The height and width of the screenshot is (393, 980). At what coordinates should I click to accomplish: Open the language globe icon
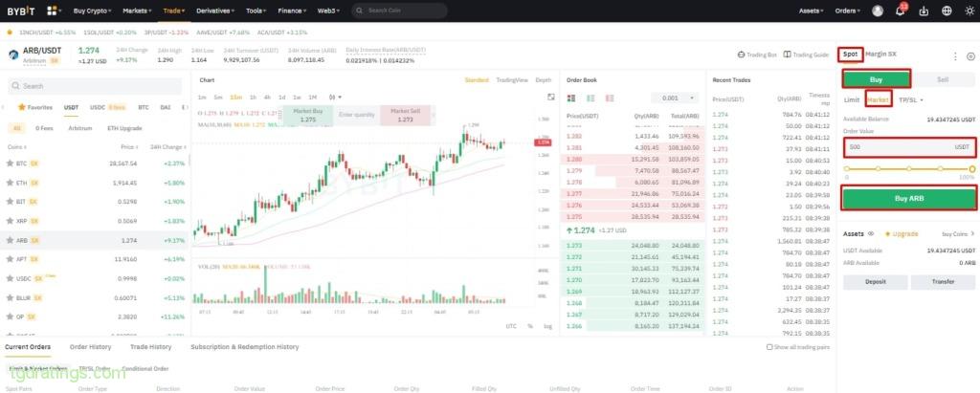[x=947, y=11]
